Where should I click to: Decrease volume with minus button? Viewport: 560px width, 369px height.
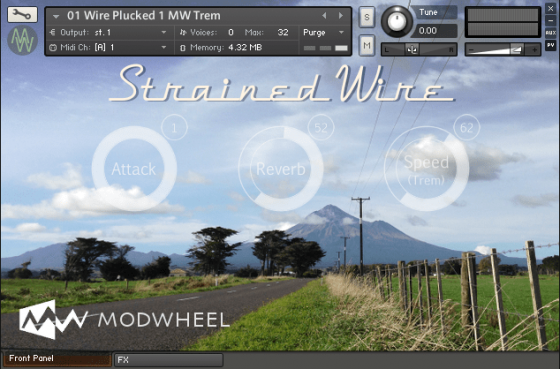[471, 50]
